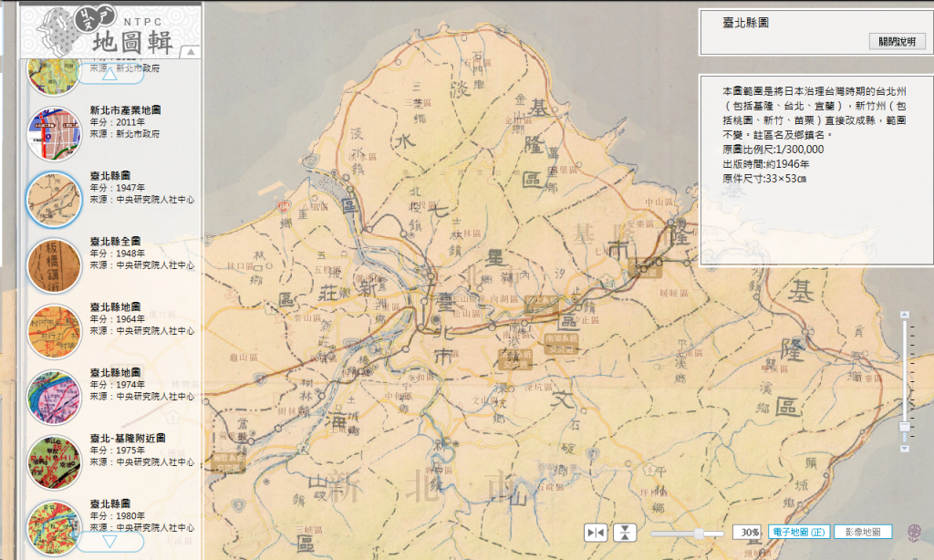
Task: Click 關閉說明 button
Action: (898, 41)
